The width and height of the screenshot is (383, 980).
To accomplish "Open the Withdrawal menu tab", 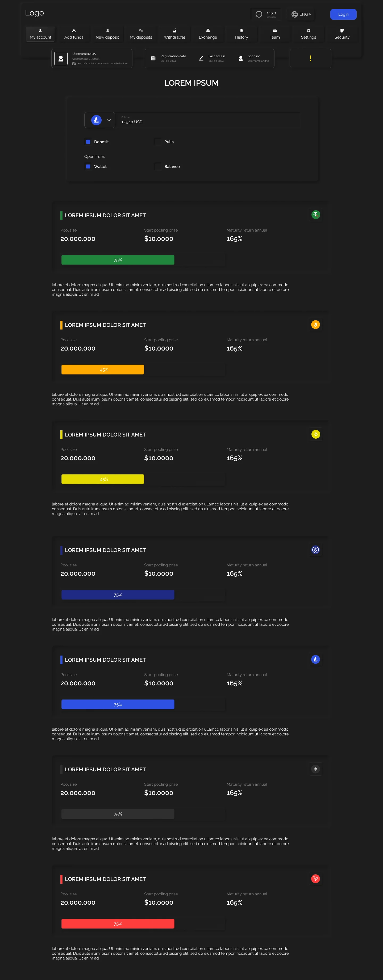I will tap(174, 34).
